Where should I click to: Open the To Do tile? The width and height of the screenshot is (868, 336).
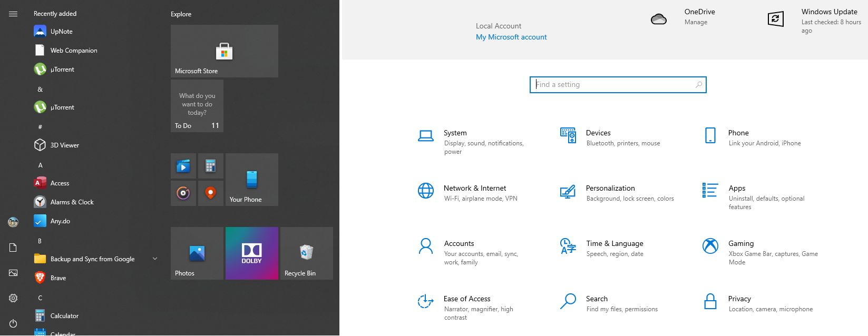(197, 106)
